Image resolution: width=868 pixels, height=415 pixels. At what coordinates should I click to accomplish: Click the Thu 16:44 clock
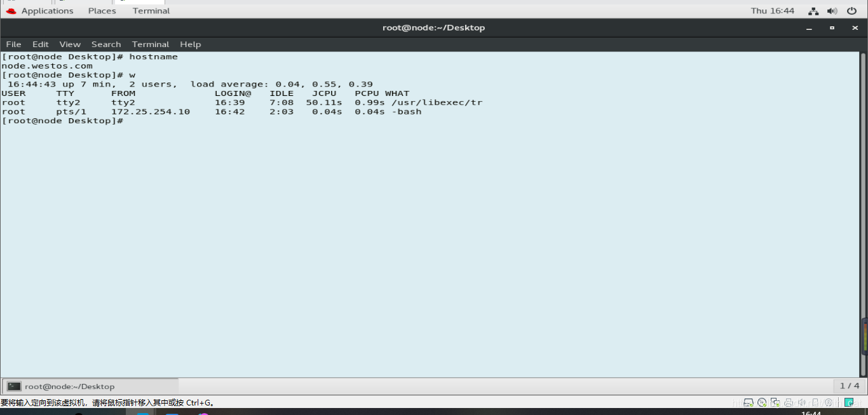point(773,11)
